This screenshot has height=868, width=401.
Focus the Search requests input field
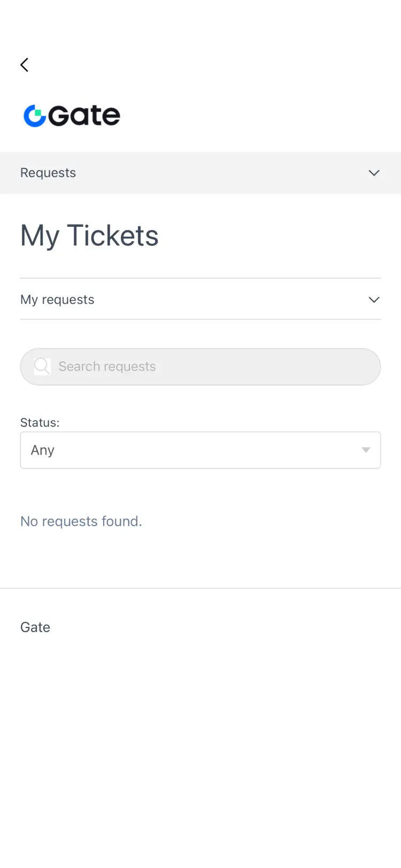tap(160, 366)
